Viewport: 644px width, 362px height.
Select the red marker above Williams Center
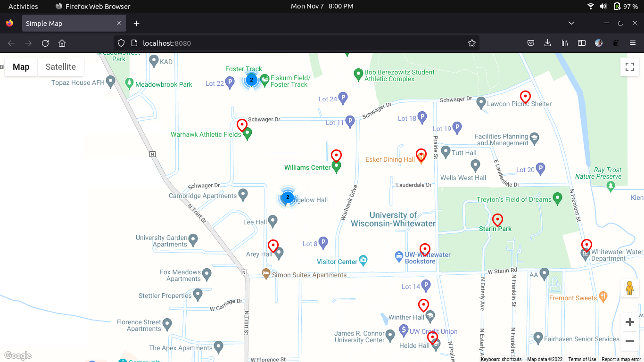(x=336, y=156)
